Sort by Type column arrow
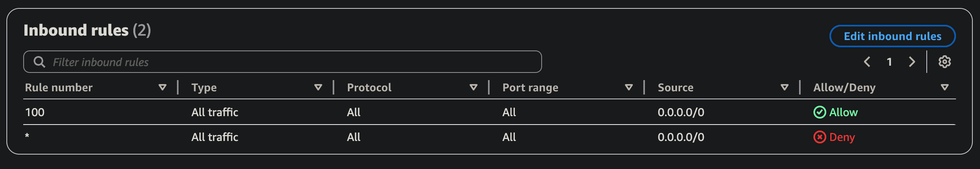 coord(318,87)
